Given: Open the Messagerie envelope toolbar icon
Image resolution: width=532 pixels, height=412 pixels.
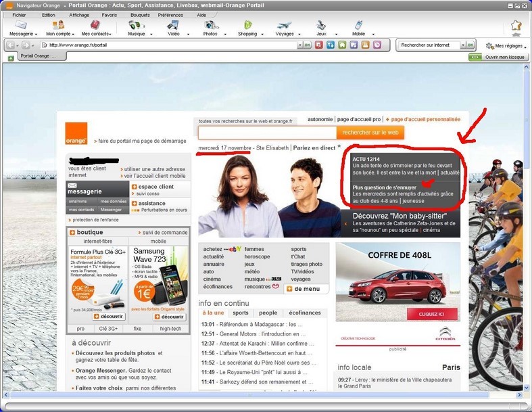Looking at the screenshot, I should click(21, 25).
